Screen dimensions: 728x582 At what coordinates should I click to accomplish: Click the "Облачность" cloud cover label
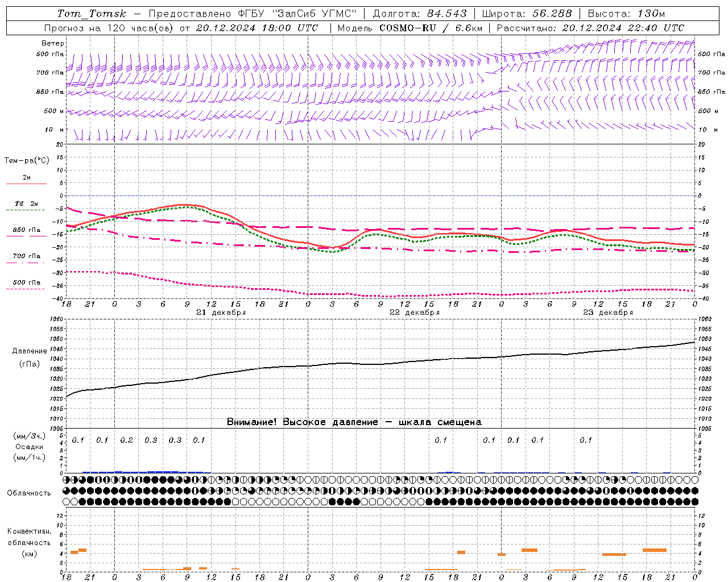tap(29, 493)
